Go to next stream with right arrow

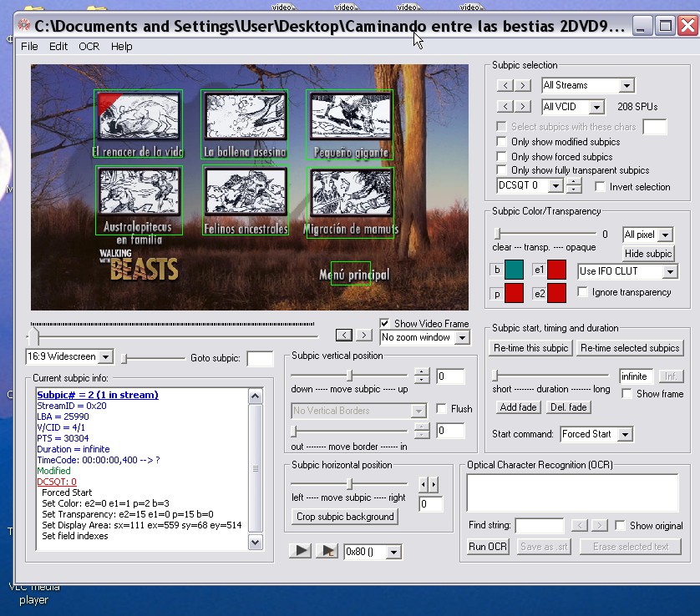(x=522, y=85)
